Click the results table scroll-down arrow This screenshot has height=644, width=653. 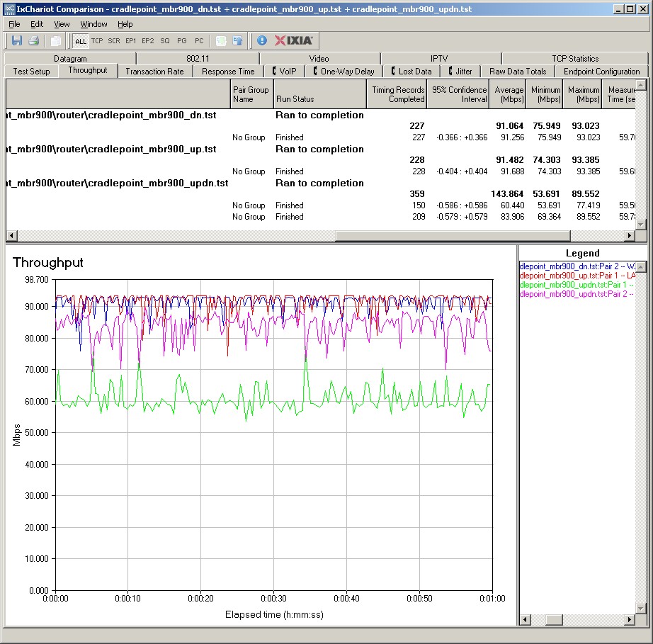point(641,225)
